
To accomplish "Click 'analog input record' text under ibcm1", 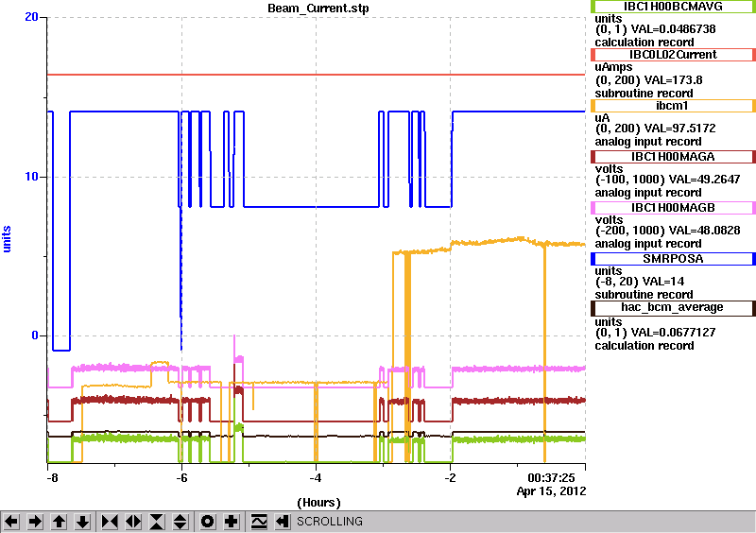I will 648,142.
